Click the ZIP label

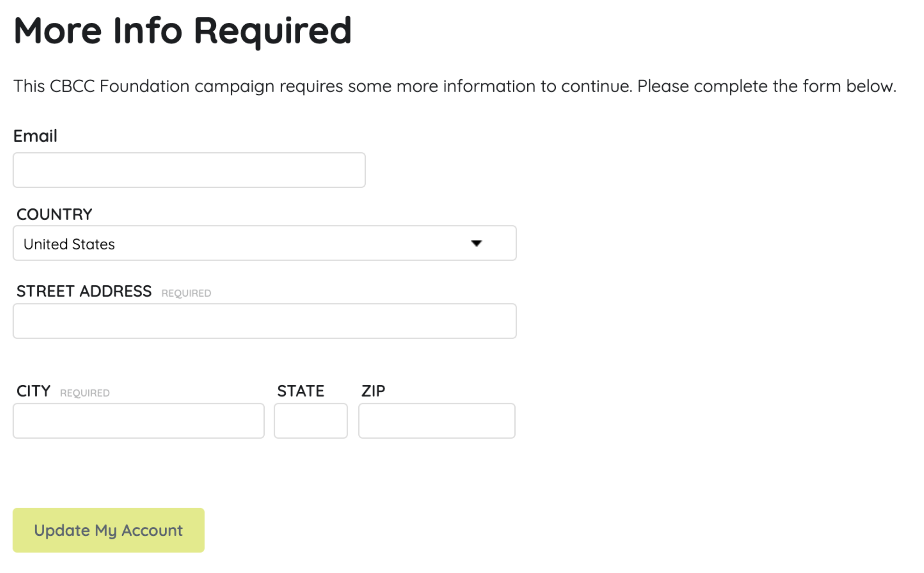(373, 391)
